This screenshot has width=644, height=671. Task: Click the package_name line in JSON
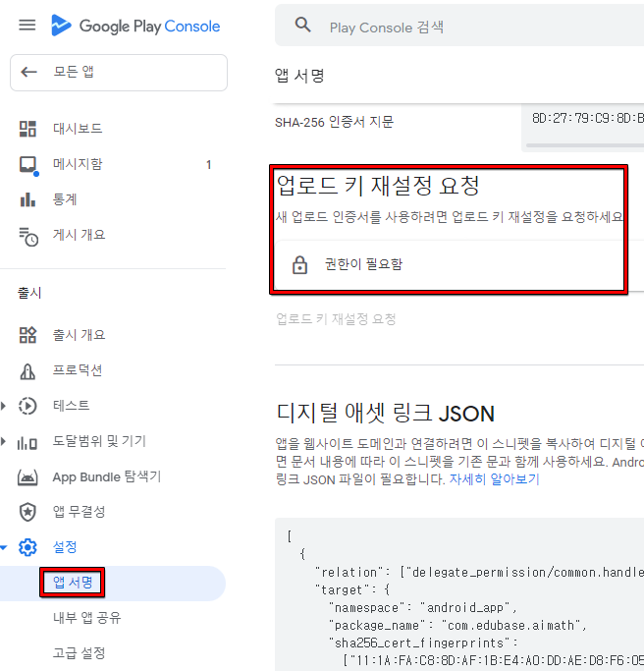[x=457, y=626]
